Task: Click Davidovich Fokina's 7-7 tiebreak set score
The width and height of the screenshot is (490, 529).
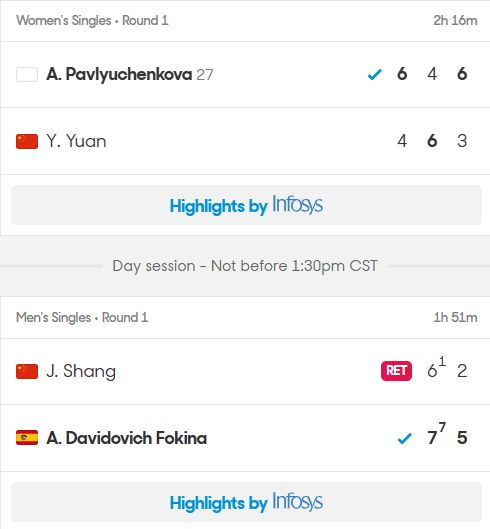Action: click(436, 434)
